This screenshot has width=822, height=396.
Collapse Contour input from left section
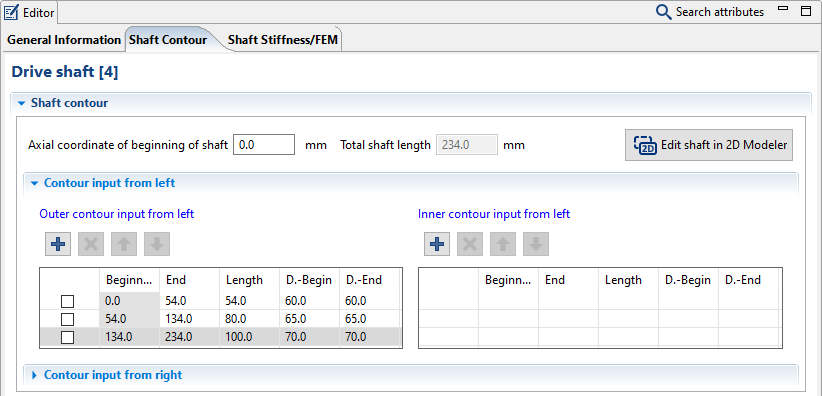(x=35, y=184)
